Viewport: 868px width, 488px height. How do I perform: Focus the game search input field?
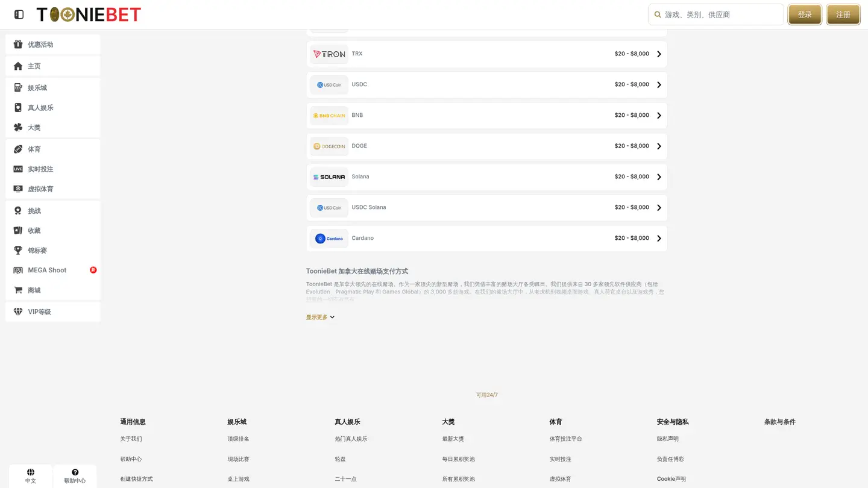pyautogui.click(x=716, y=14)
